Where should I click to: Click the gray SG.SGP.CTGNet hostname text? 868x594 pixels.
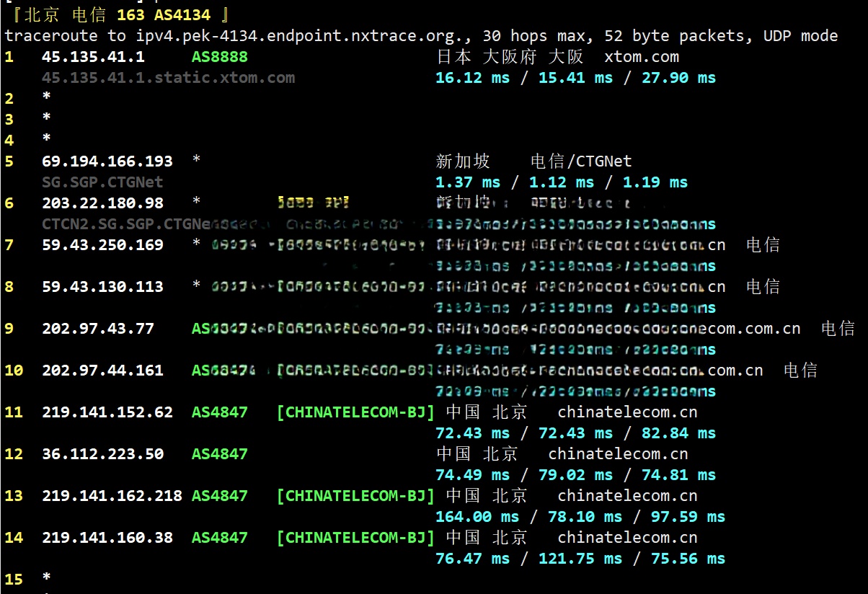[x=102, y=182]
